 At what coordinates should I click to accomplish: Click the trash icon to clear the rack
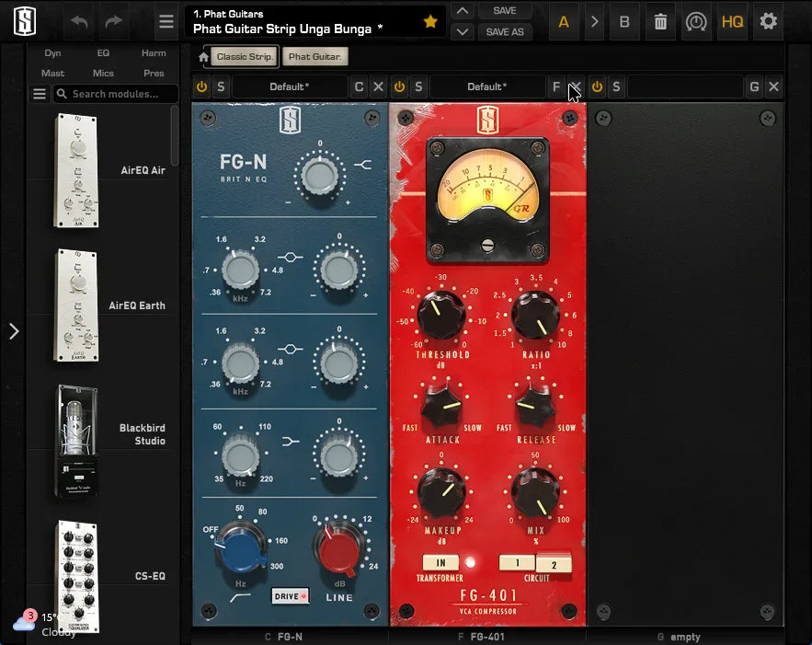[660, 21]
